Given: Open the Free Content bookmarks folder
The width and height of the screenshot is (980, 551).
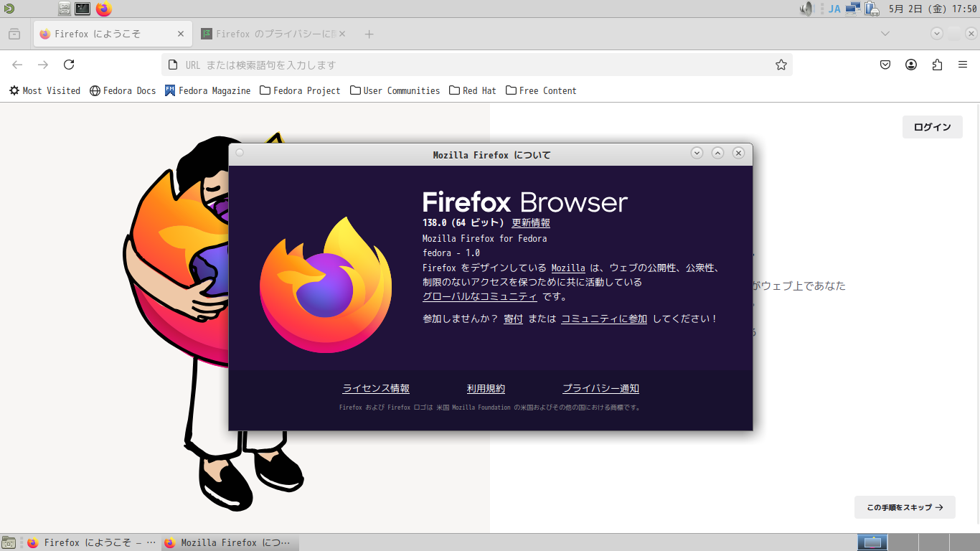Looking at the screenshot, I should [x=541, y=90].
